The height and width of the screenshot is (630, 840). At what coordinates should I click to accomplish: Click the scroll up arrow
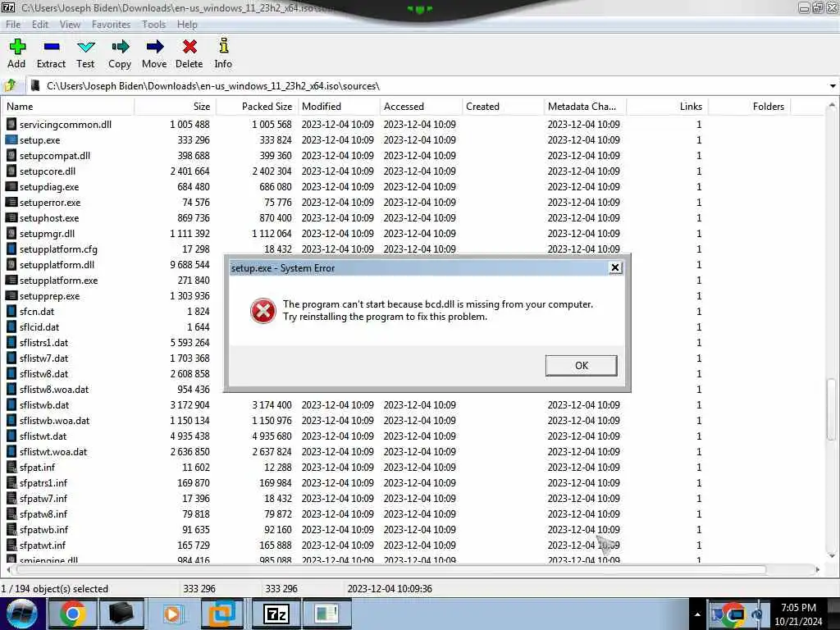[x=831, y=106]
